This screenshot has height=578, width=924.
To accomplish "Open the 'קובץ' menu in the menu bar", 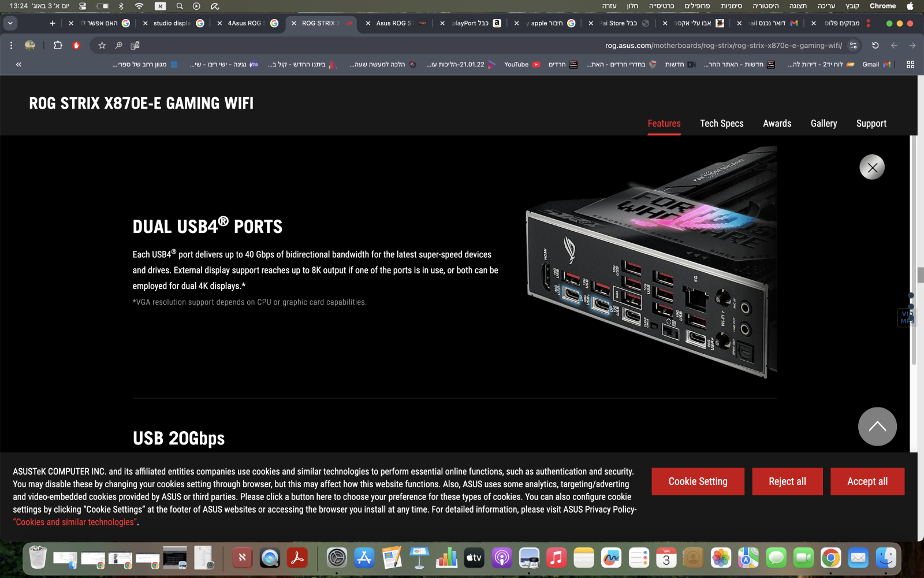I will [x=852, y=6].
